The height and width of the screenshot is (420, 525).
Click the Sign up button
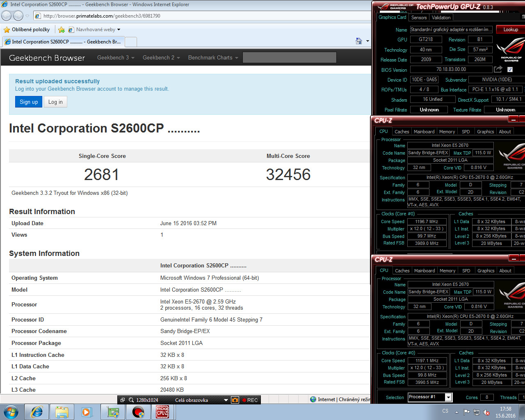[29, 102]
